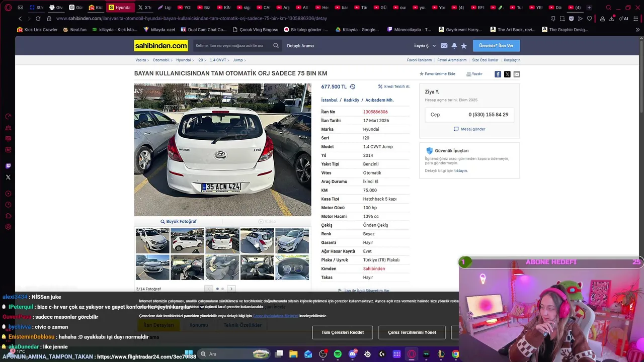The height and width of the screenshot is (362, 644).
Task: Click the browser downloads icon
Action: [612, 19]
